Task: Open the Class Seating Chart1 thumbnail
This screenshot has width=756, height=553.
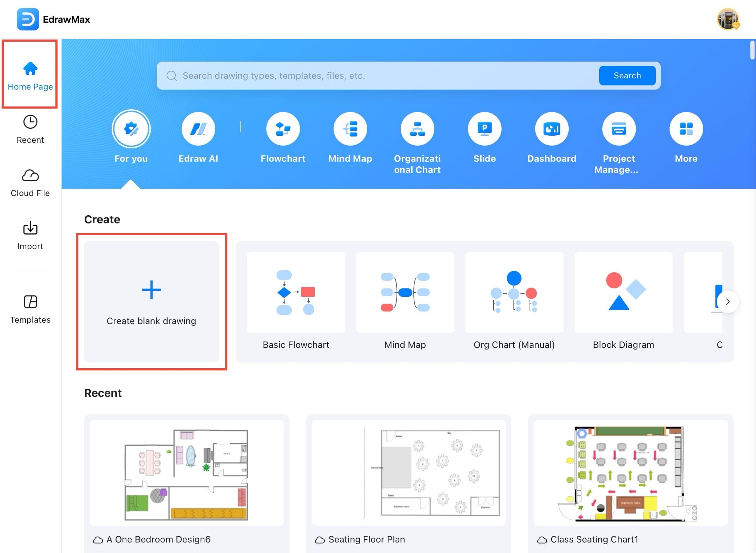Action: (x=630, y=473)
